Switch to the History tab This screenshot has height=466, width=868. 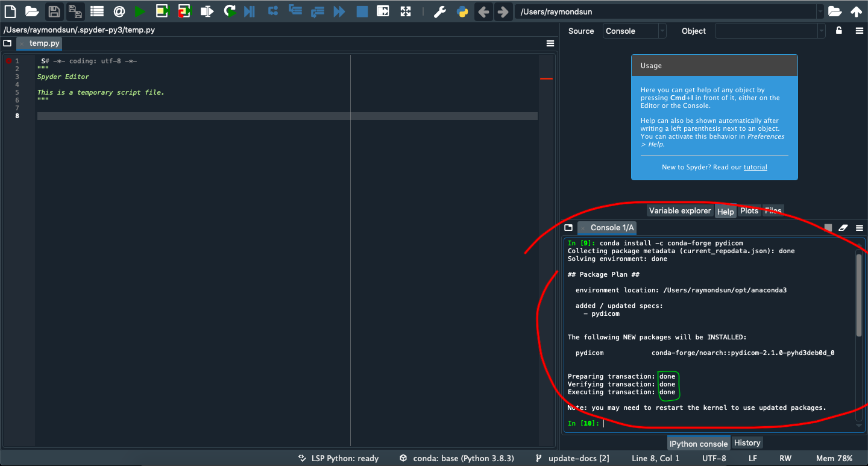(x=747, y=442)
